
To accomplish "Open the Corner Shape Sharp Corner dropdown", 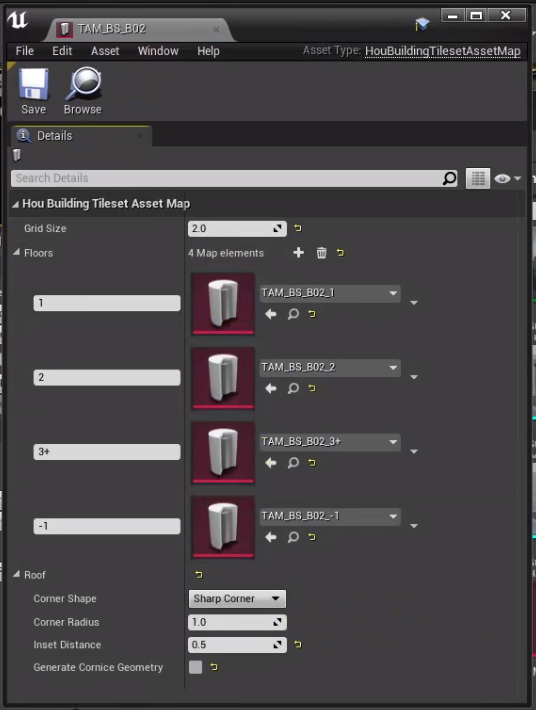I will [237, 599].
